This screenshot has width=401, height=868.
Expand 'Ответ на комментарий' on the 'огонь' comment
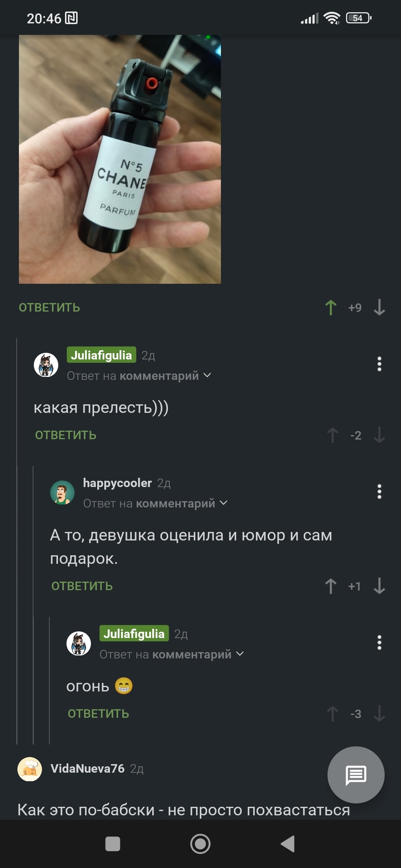click(x=172, y=654)
